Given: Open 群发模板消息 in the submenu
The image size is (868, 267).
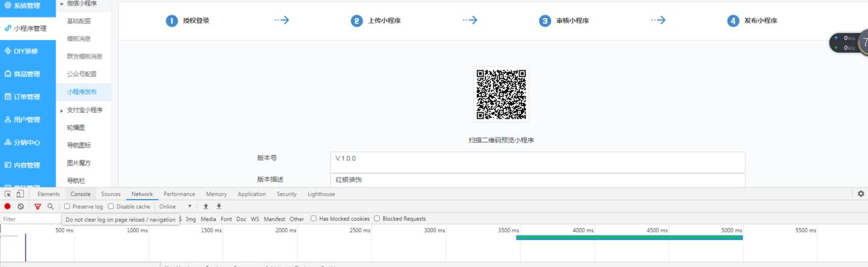Looking at the screenshot, I should tap(85, 57).
